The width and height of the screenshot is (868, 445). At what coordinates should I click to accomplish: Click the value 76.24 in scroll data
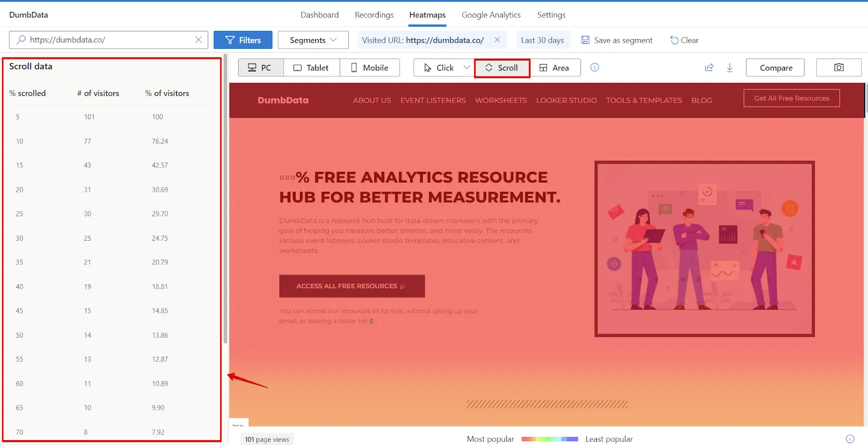coord(160,141)
